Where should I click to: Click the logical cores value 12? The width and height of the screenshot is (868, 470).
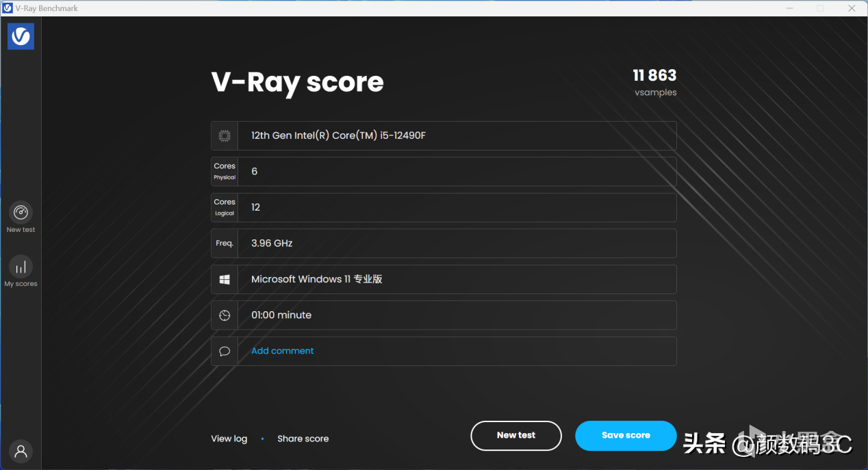click(255, 207)
